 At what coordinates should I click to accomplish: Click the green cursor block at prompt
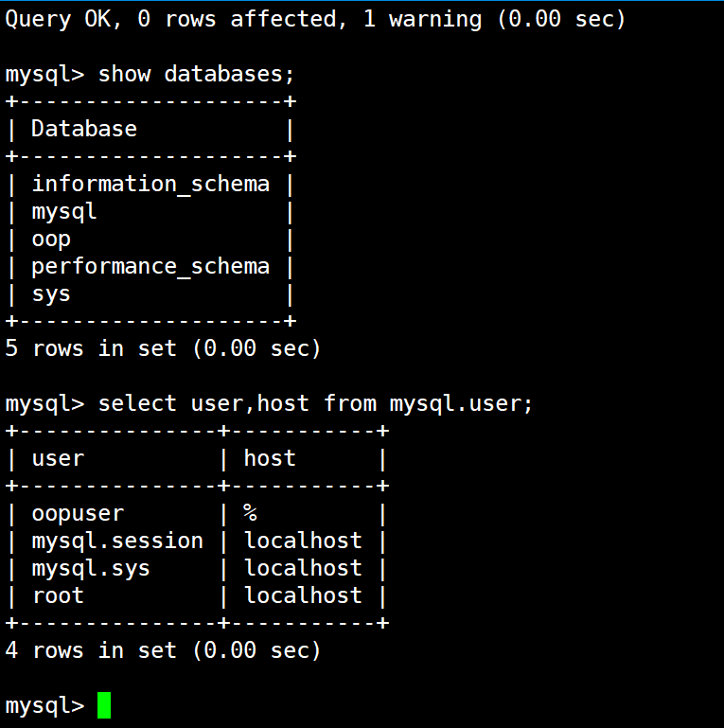pyautogui.click(x=104, y=705)
